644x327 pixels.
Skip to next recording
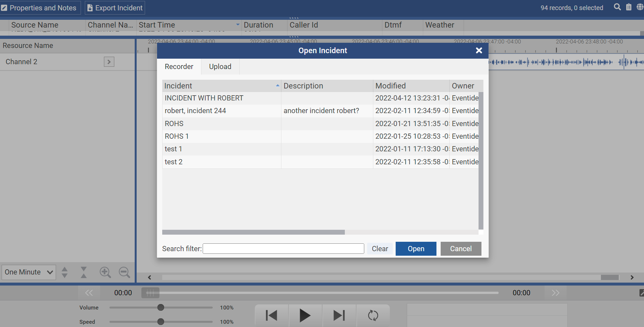tap(339, 315)
